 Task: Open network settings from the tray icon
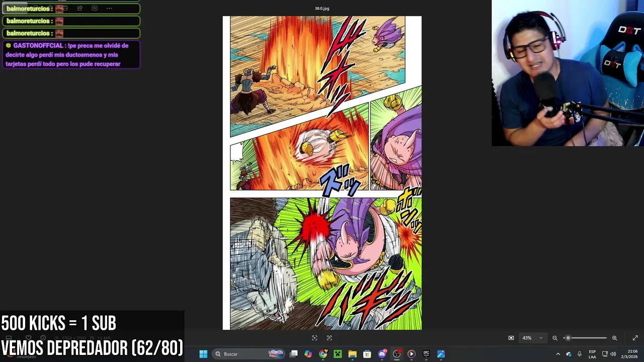pyautogui.click(x=605, y=354)
